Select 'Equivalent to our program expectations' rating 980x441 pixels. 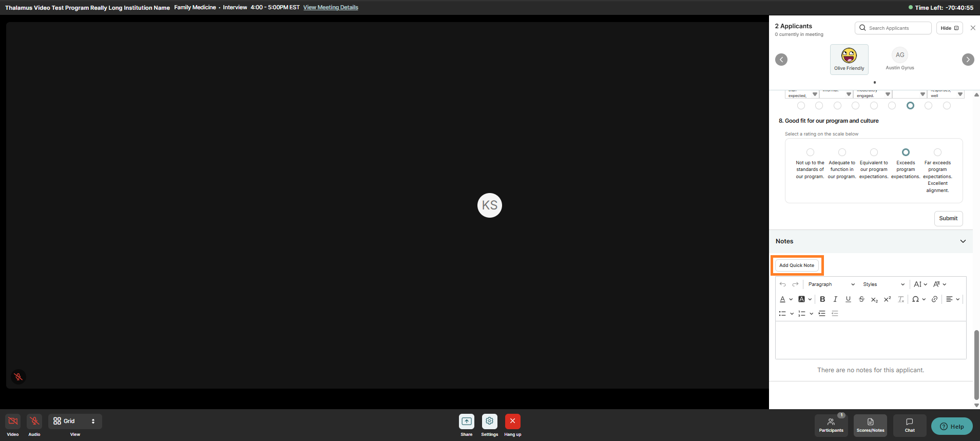tap(874, 152)
